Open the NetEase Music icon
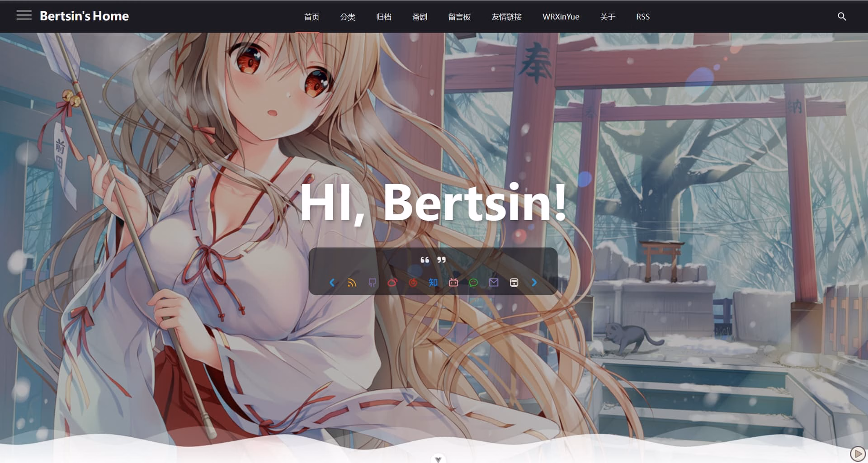This screenshot has width=868, height=463. pos(413,283)
